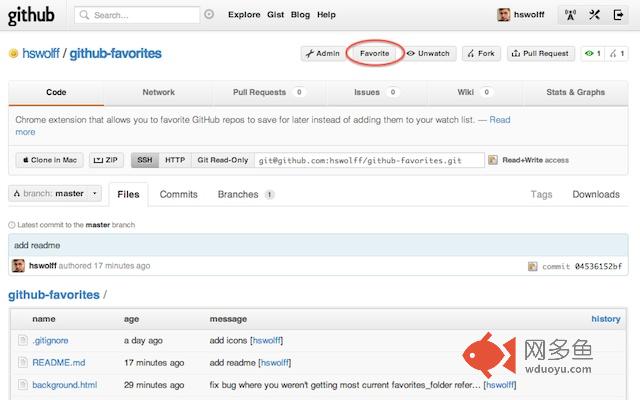
Task: Open the Branches subtab
Action: click(x=246, y=194)
